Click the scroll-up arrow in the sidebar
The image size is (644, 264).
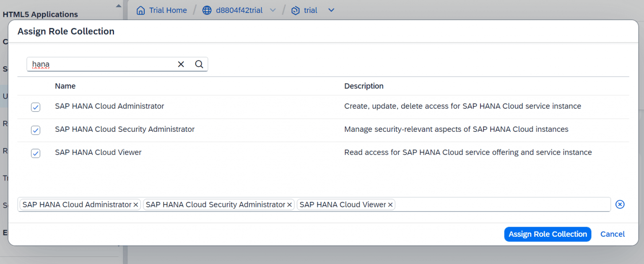coord(118,6)
